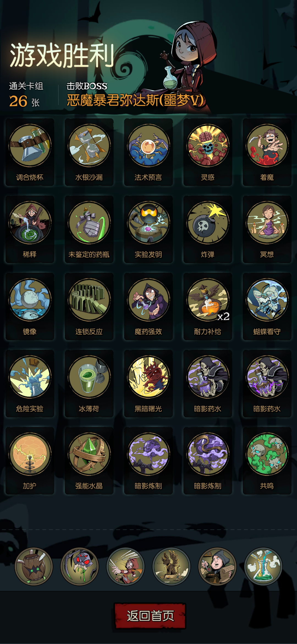Click the 返回首页 button
297x644 pixels.
[x=150, y=616]
